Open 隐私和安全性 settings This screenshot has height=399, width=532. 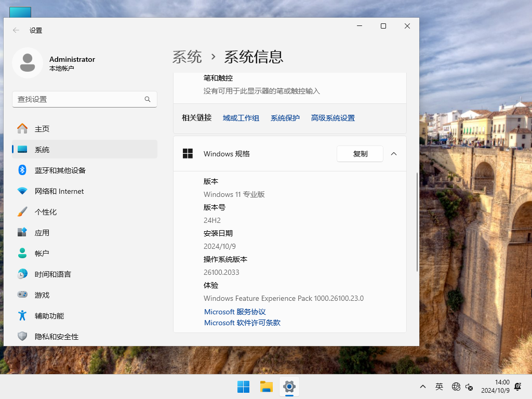click(57, 336)
